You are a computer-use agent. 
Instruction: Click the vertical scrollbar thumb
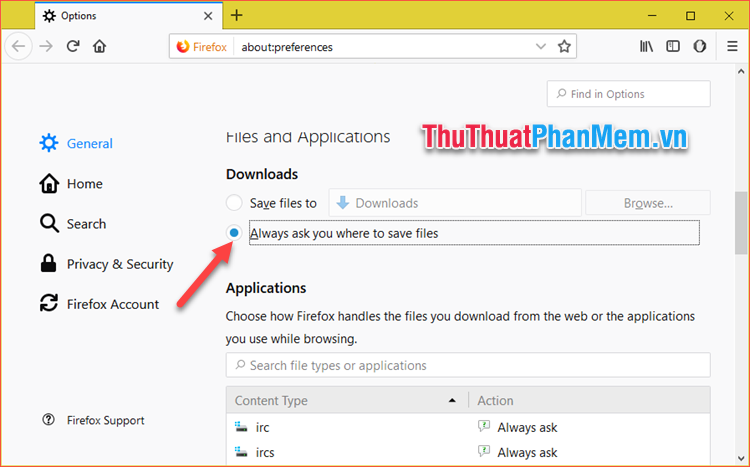(x=741, y=223)
